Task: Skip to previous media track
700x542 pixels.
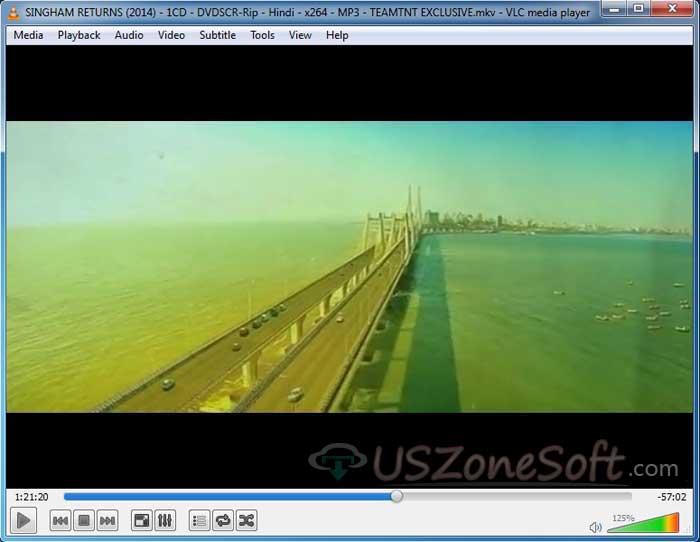Action: pyautogui.click(x=60, y=521)
